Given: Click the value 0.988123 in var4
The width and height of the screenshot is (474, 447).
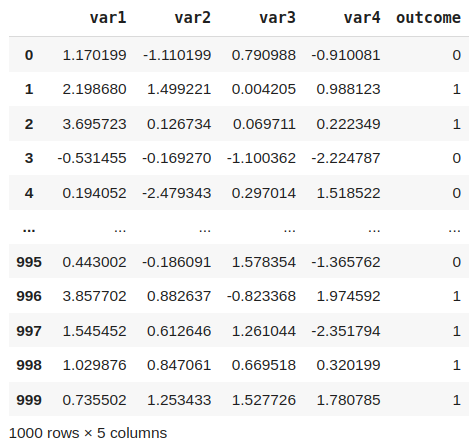Looking at the screenshot, I should point(348,89).
